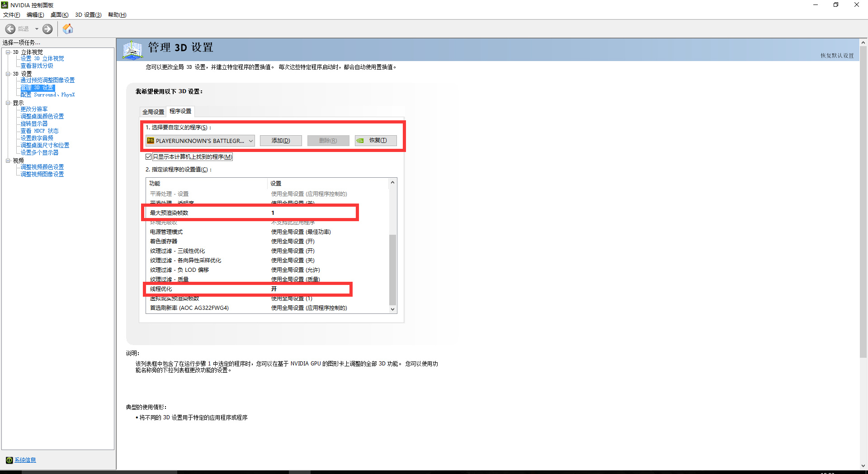The width and height of the screenshot is (868, 474).
Task: Collapse the 3D 立体视觉 tree node
Action: 8,52
